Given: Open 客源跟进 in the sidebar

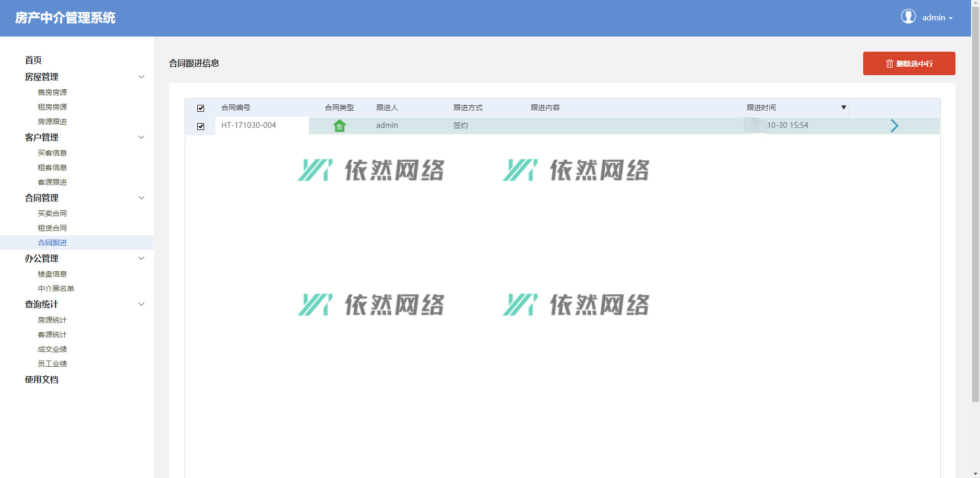Looking at the screenshot, I should click(52, 182).
